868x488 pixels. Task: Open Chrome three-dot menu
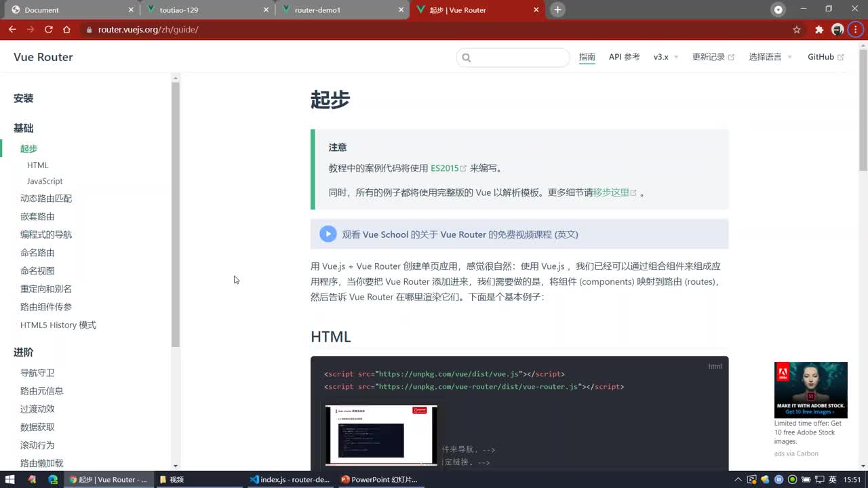[x=856, y=29]
